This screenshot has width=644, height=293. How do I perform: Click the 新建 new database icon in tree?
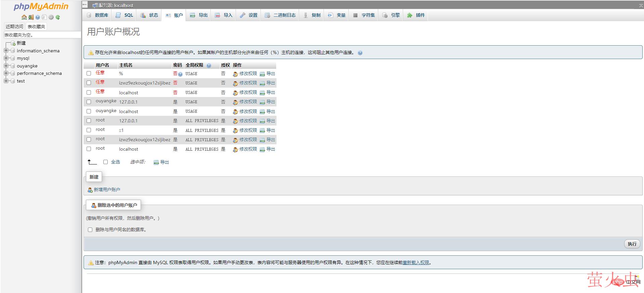(x=13, y=43)
